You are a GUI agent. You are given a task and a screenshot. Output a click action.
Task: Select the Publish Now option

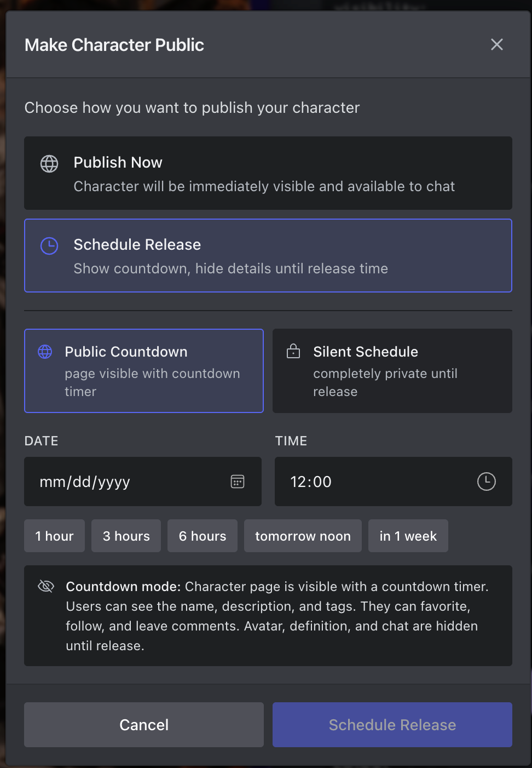[268, 173]
